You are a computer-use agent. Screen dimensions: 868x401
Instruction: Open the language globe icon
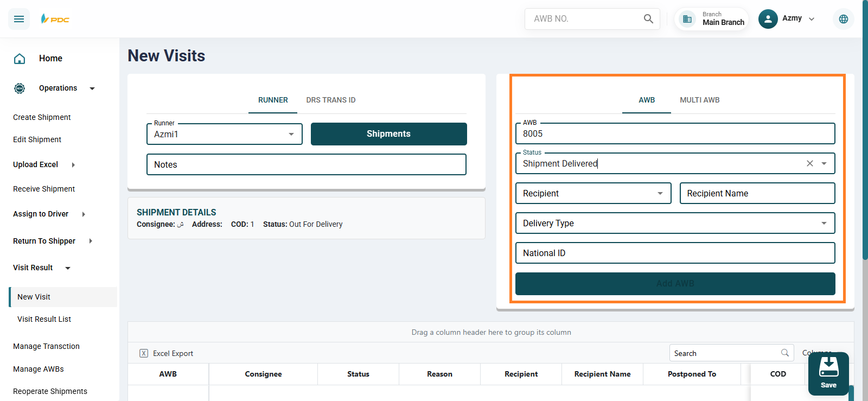click(843, 19)
